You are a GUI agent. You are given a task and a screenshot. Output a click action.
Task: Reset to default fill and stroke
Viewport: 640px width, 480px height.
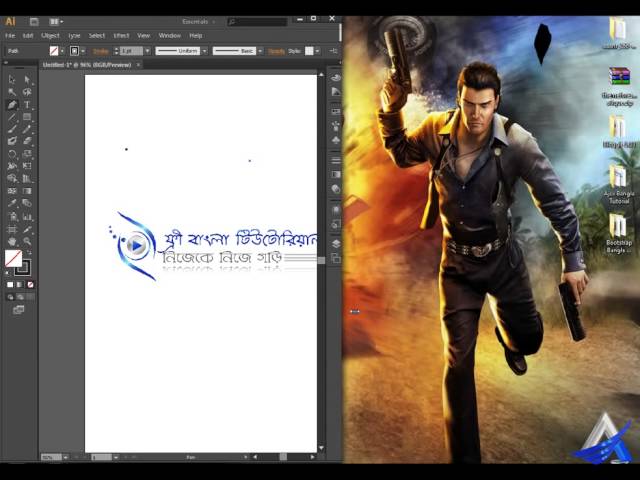pos(7,272)
